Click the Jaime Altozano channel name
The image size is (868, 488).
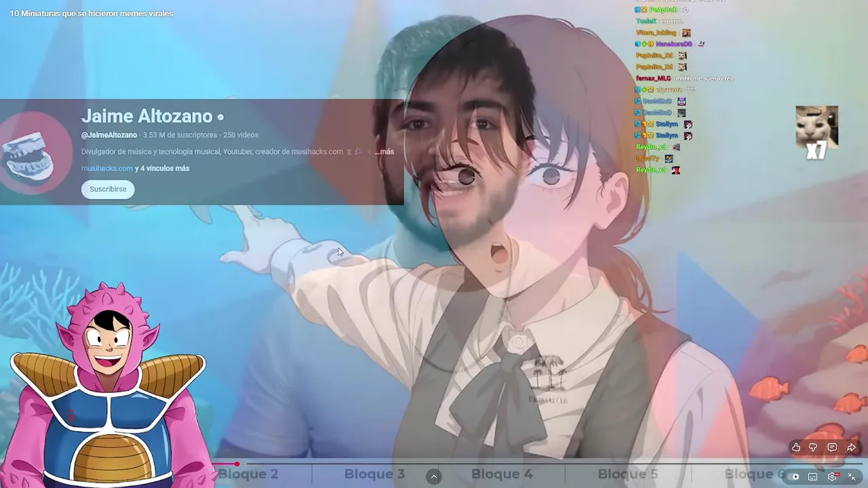[146, 116]
